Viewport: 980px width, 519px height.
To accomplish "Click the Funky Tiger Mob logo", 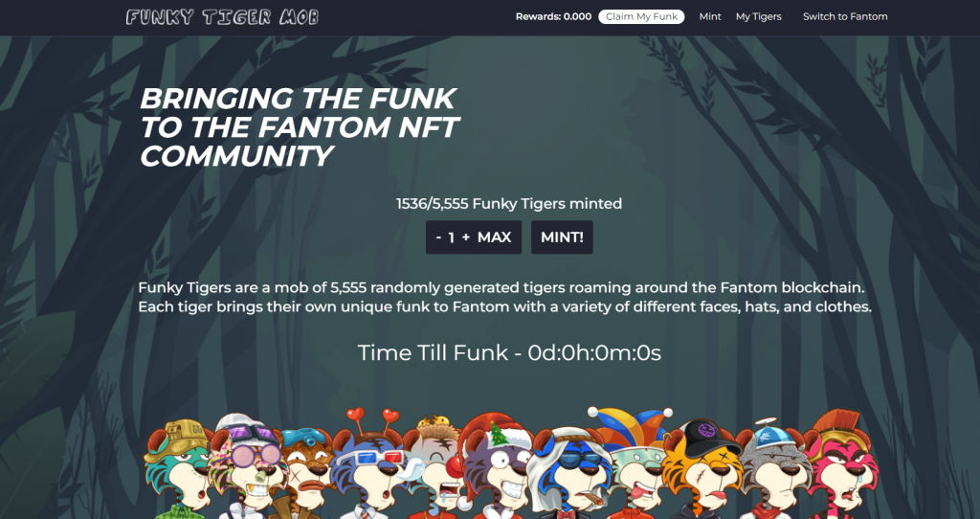I will coord(222,17).
